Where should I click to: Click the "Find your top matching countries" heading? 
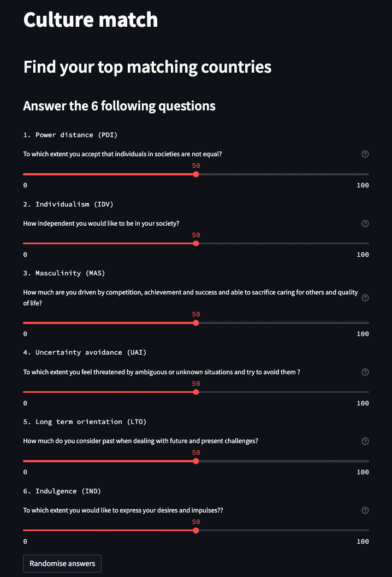pyautogui.click(x=147, y=67)
